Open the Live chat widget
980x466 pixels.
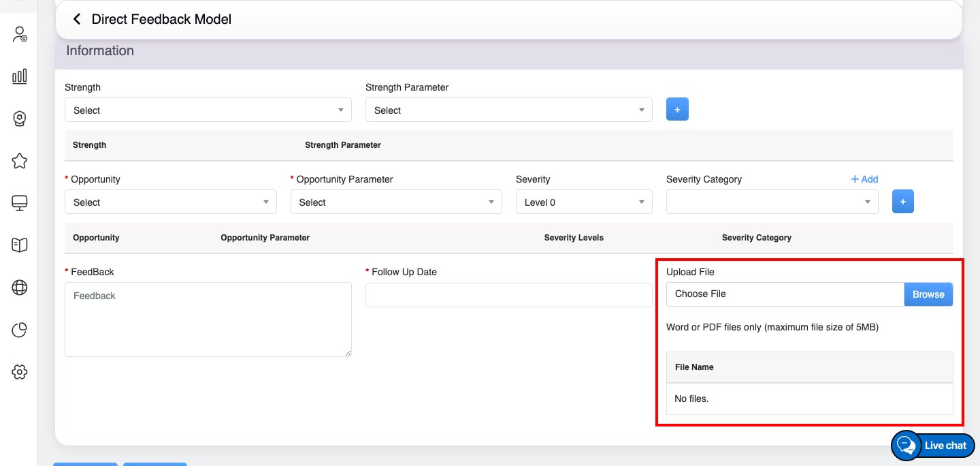click(x=933, y=446)
